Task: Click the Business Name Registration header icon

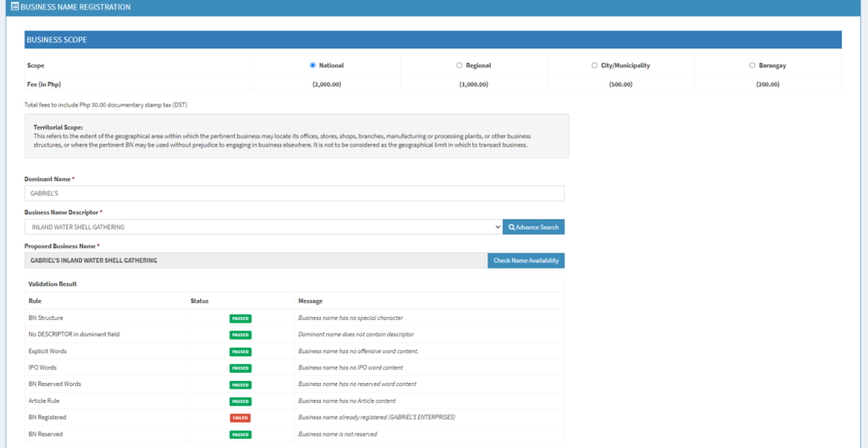Action: tap(14, 7)
